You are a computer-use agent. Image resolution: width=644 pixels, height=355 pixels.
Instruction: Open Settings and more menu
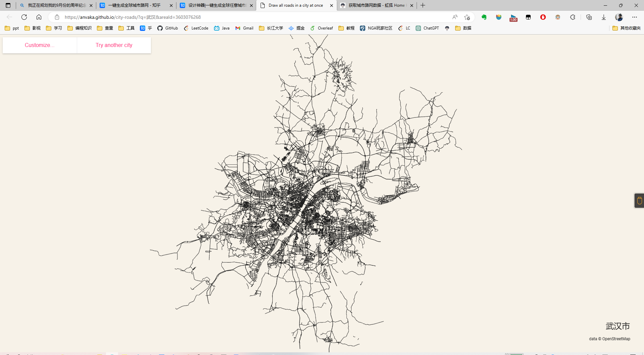pos(634,17)
